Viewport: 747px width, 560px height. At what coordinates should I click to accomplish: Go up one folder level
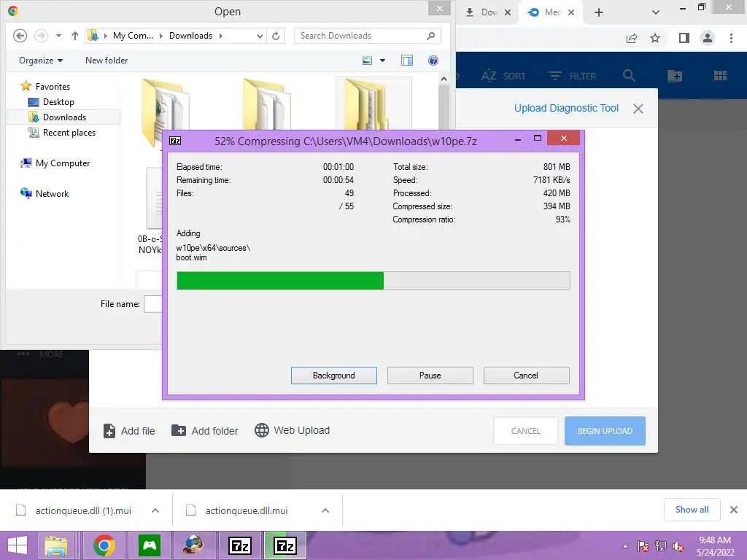pyautogui.click(x=75, y=36)
